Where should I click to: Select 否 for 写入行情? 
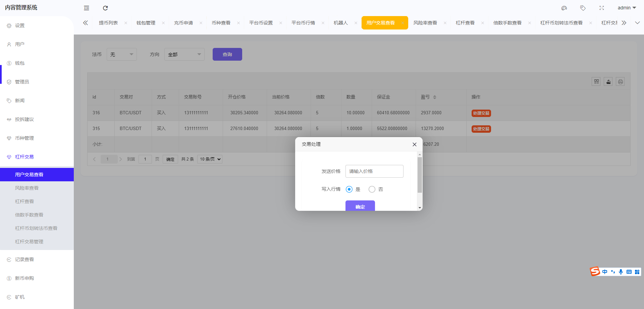pyautogui.click(x=372, y=189)
